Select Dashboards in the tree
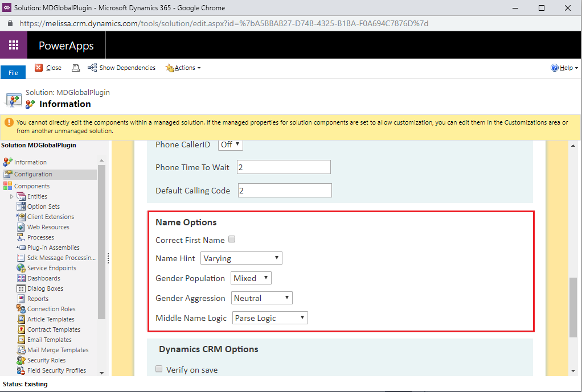582x392 pixels. point(44,278)
